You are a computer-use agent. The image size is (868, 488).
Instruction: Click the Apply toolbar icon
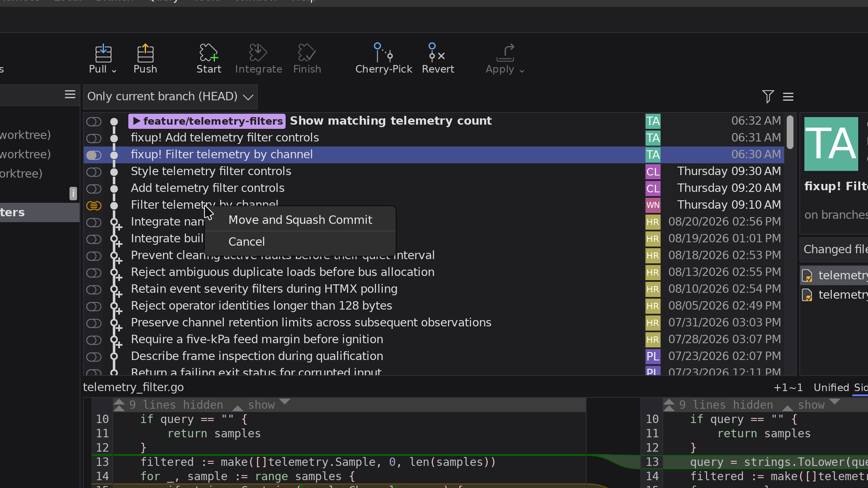coord(505,53)
